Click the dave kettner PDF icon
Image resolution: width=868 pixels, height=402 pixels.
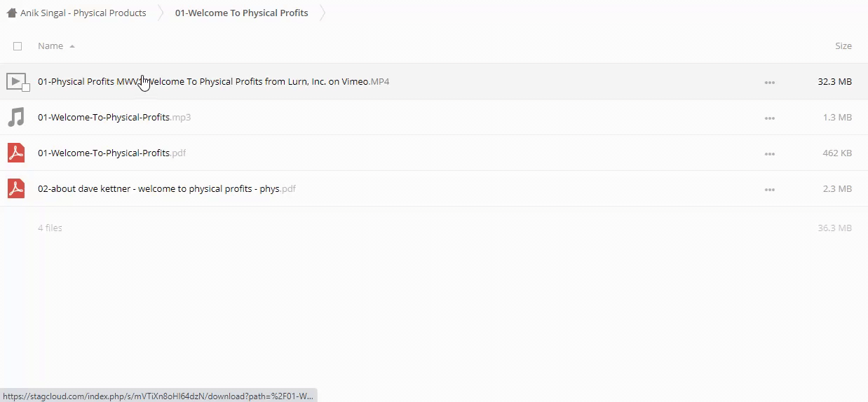pyautogui.click(x=16, y=188)
